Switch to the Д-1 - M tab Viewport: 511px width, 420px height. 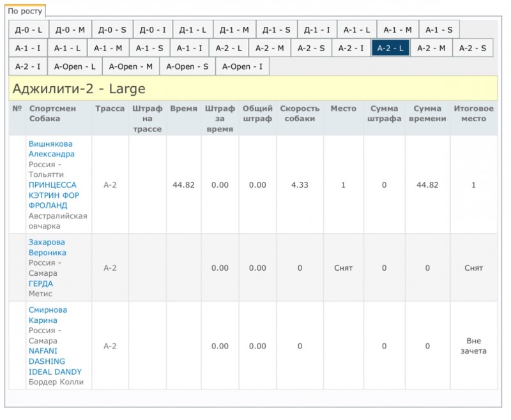[234, 30]
